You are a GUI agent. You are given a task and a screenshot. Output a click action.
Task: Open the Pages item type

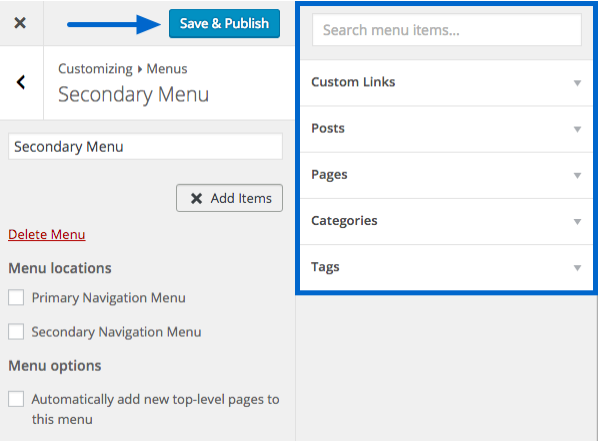point(446,175)
